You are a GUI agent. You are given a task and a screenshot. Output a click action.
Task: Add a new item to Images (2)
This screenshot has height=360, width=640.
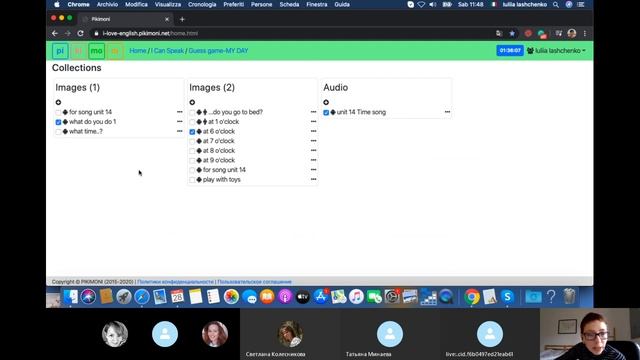192,102
